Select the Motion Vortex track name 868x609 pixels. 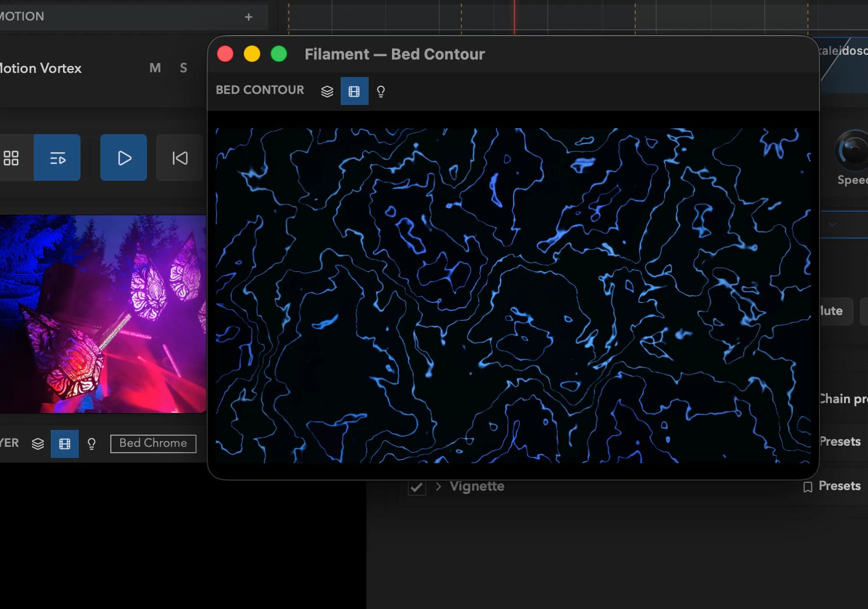pyautogui.click(x=40, y=68)
